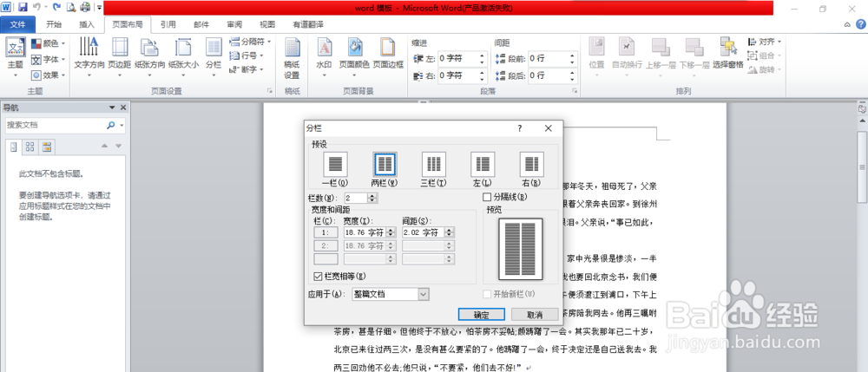Image resolution: width=868 pixels, height=372 pixels.
Task: Open theme Colors menu
Action: click(48, 43)
